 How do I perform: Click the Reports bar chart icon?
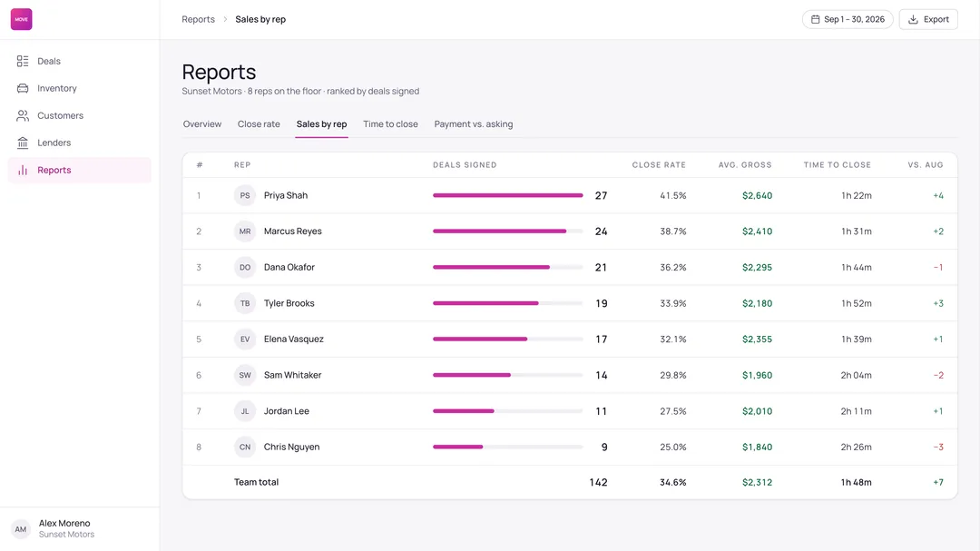[23, 170]
